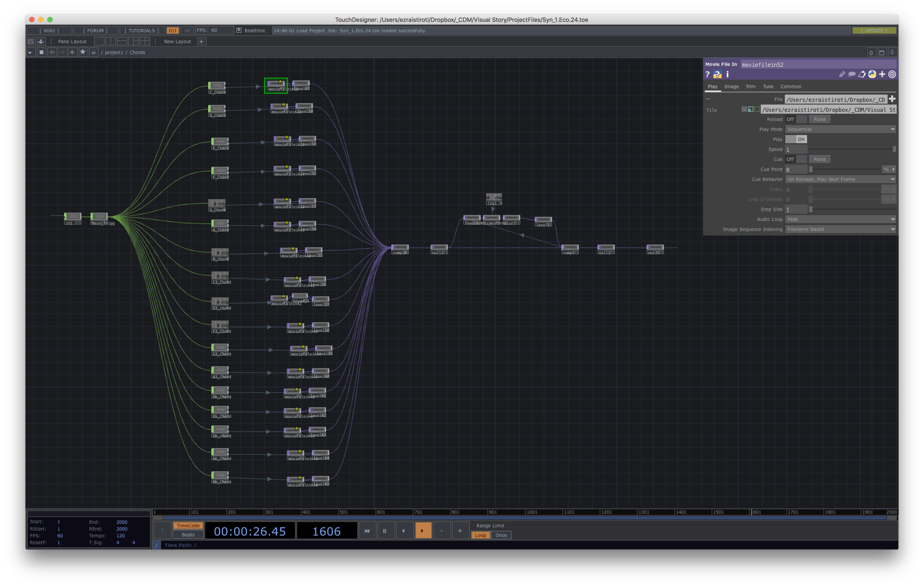
Task: Open the Cue Behavior dropdown
Action: (840, 179)
